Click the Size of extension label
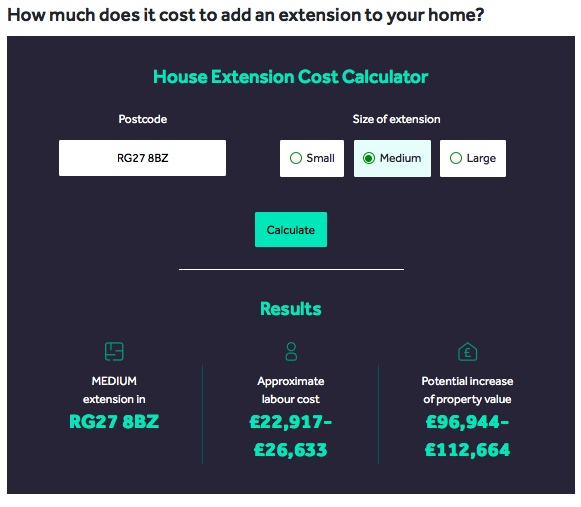This screenshot has width=581, height=507. (396, 119)
